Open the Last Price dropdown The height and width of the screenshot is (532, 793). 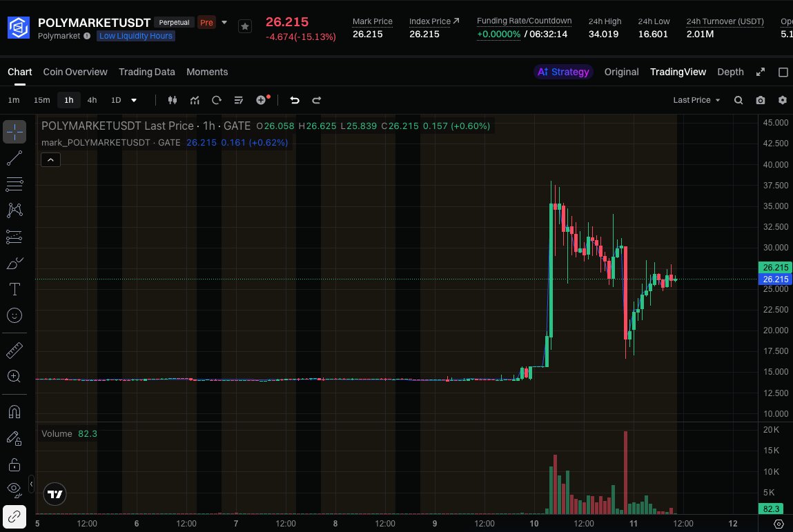point(696,100)
